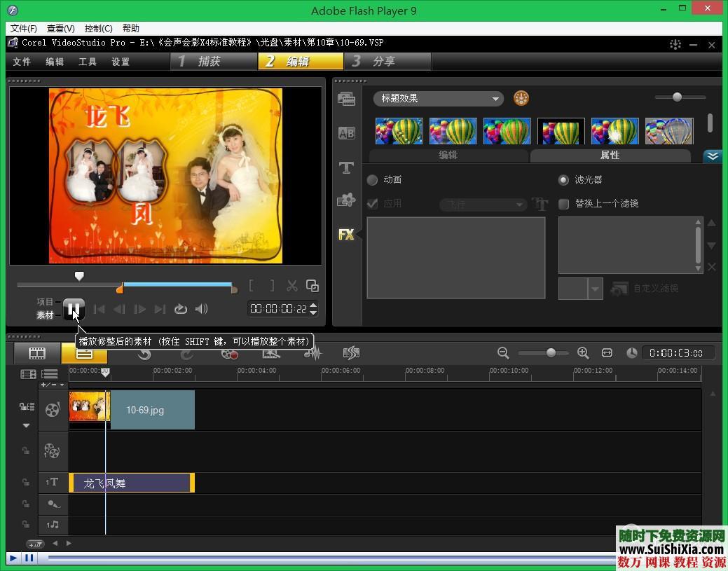Click the fit project in timeline icon
The width and height of the screenshot is (728, 571).
pyautogui.click(x=607, y=353)
